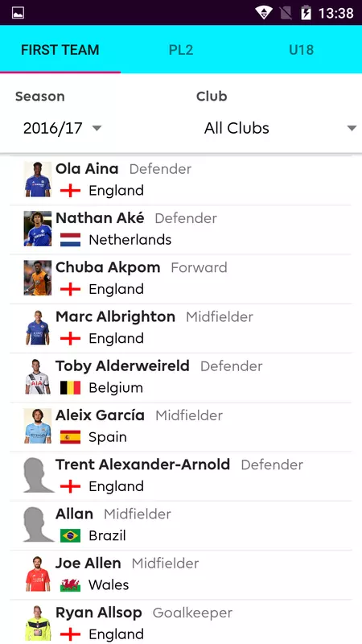Switch to the U18 tab

pyautogui.click(x=301, y=50)
